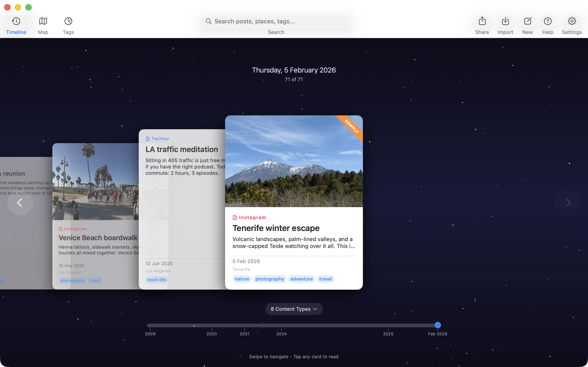
Task: Navigate to the previous card with left chevron
Action: (x=20, y=203)
